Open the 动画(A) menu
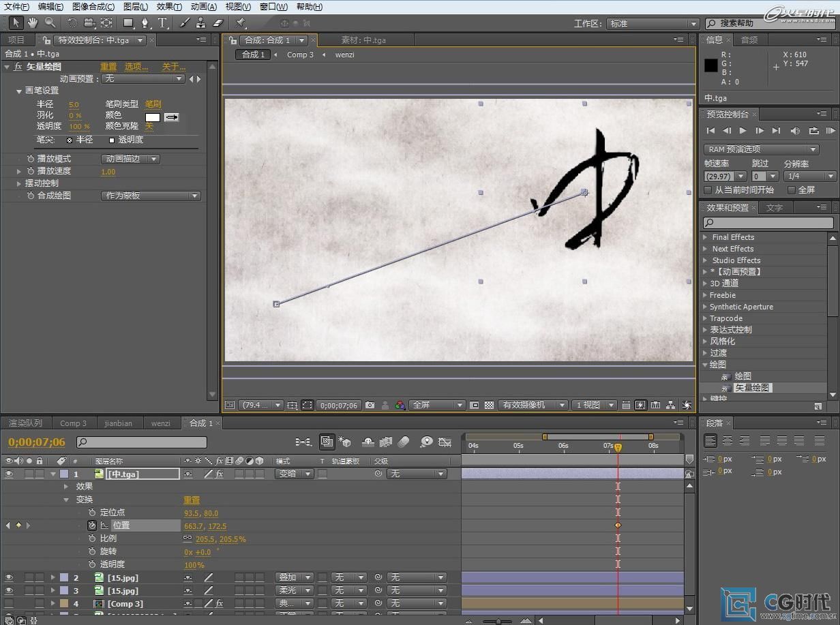Viewport: 840px width, 625px height. tap(203, 7)
